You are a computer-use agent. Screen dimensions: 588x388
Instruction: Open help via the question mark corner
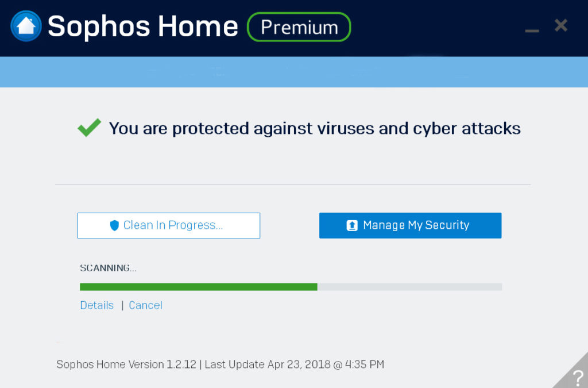coord(576,377)
